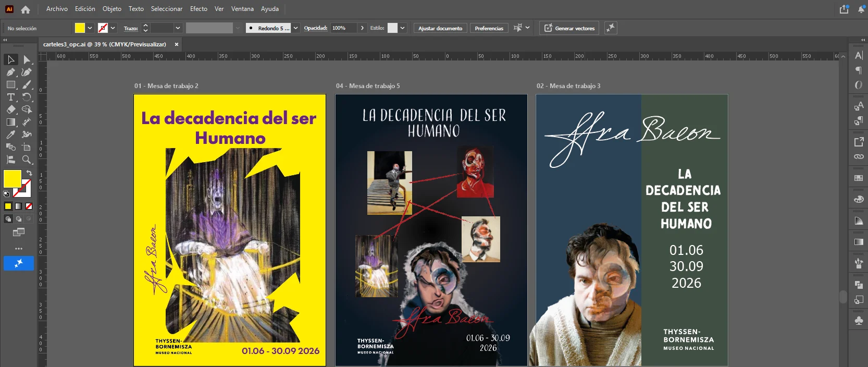This screenshot has height=367, width=868.
Task: Open the Objeto menu
Action: click(x=112, y=9)
